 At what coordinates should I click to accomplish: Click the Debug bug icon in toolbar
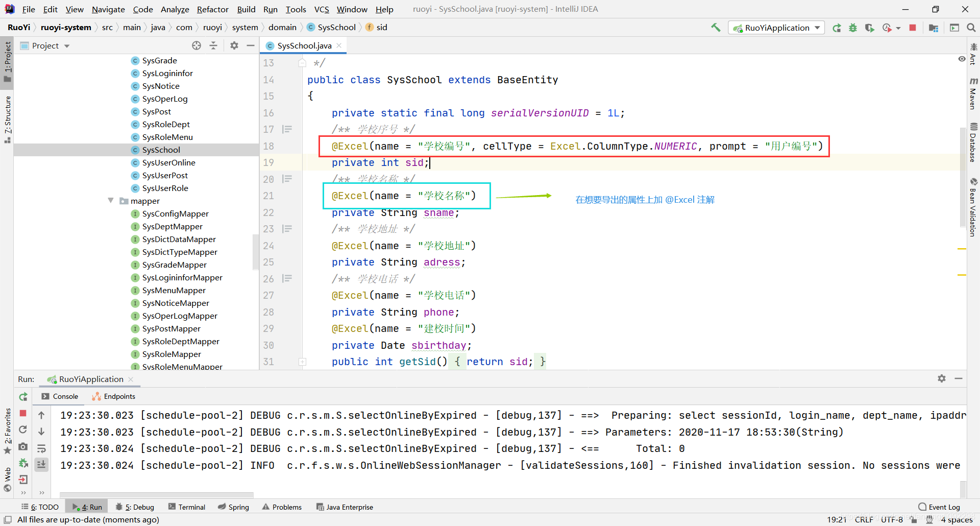point(853,28)
